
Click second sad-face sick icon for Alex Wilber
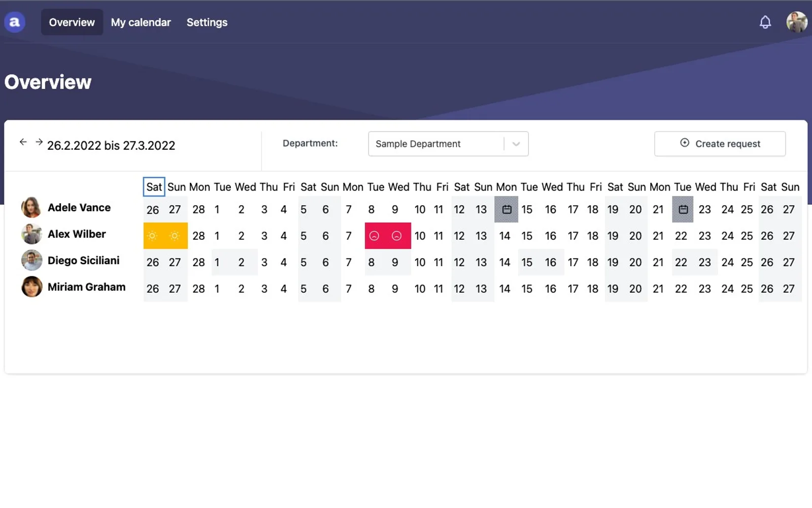click(397, 236)
